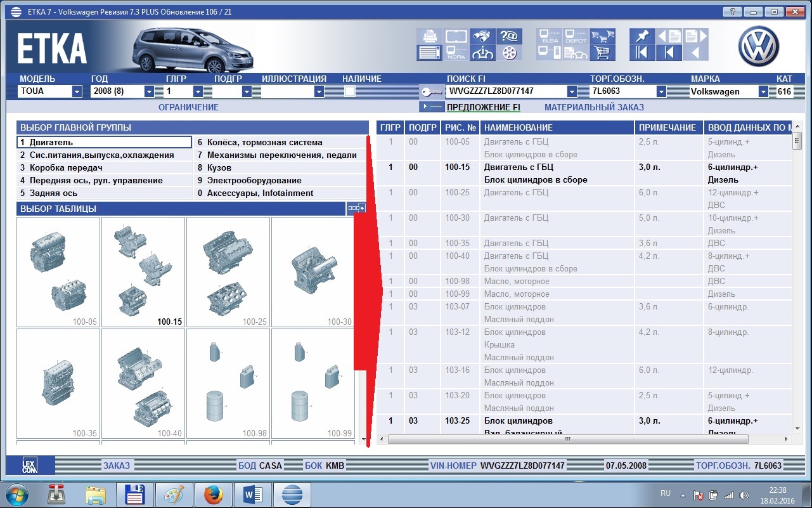Click the print icon in the toolbar
Screen dimensions: 812x508
[x=429, y=37]
